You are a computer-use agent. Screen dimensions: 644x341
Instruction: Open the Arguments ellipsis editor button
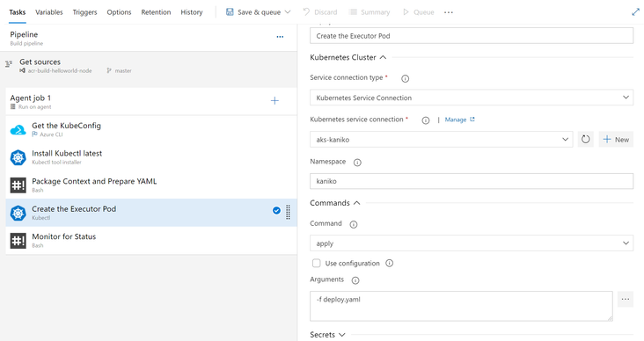pos(626,299)
